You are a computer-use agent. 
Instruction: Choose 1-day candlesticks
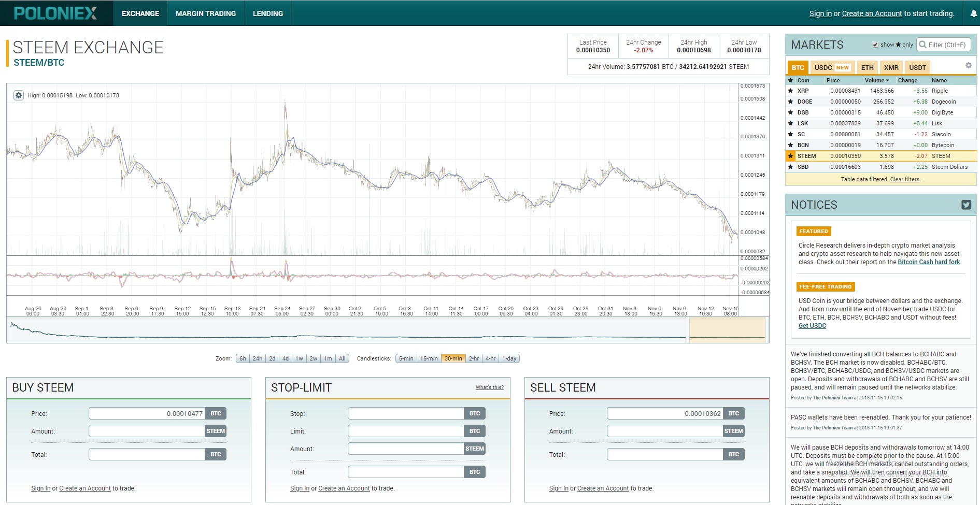pos(509,358)
